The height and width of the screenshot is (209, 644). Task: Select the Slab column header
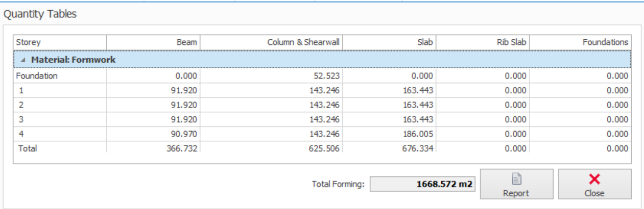click(x=389, y=42)
